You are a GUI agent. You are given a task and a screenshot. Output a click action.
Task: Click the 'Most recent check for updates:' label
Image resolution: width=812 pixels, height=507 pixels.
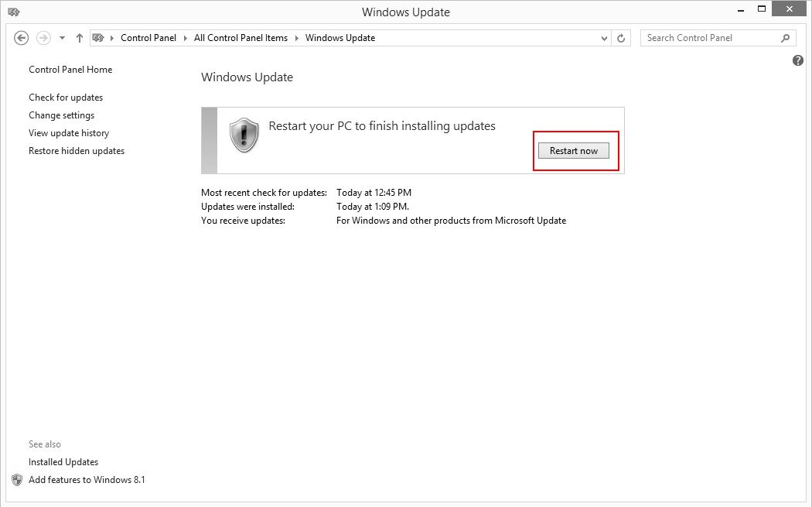(264, 193)
